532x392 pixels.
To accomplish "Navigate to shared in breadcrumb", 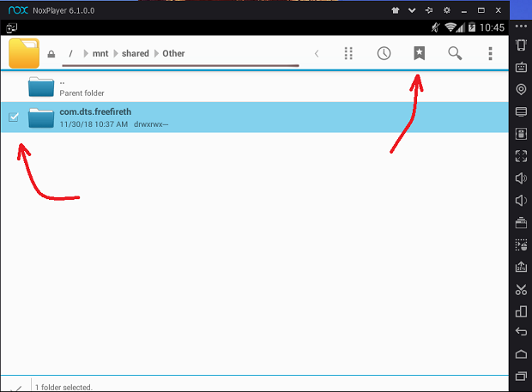I will pyautogui.click(x=136, y=53).
